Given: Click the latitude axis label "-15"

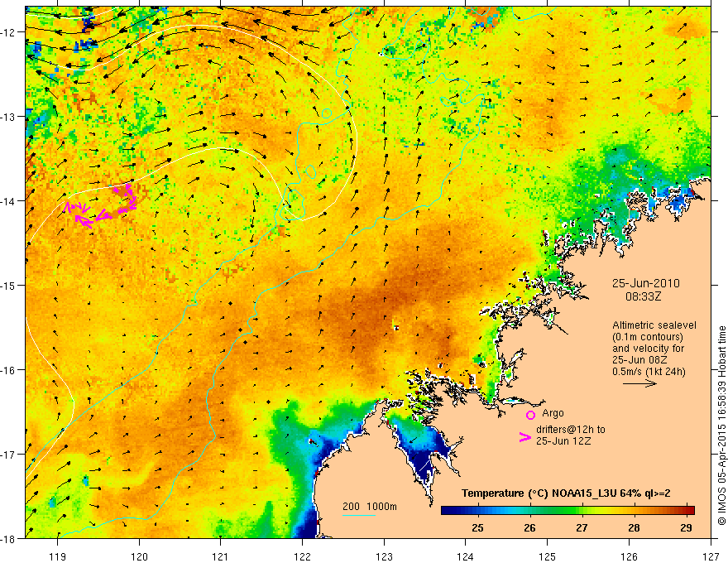Looking at the screenshot, I should [x=9, y=285].
